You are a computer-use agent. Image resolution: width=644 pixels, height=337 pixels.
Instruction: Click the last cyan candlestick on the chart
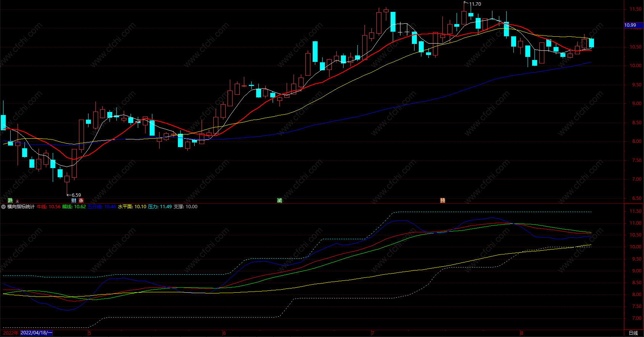click(x=591, y=42)
